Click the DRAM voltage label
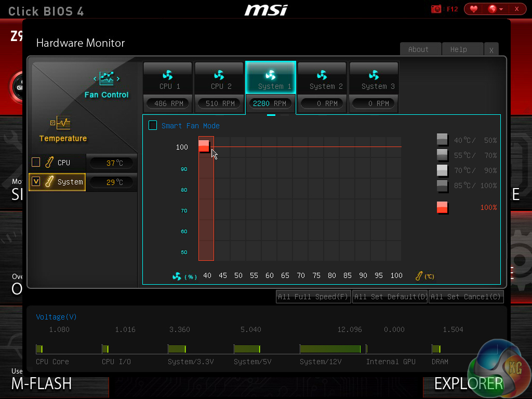Viewport: 532px width, 399px height. click(x=440, y=362)
